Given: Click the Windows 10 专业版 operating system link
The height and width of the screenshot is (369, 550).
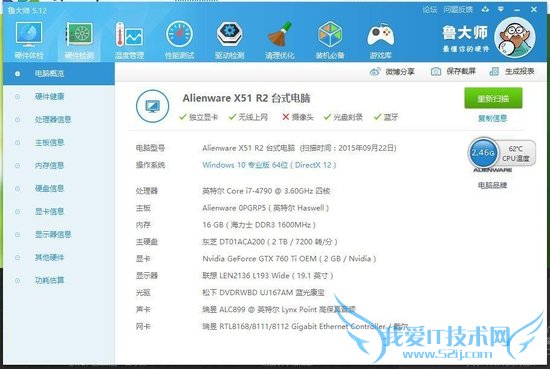Looking at the screenshot, I should (269, 165).
